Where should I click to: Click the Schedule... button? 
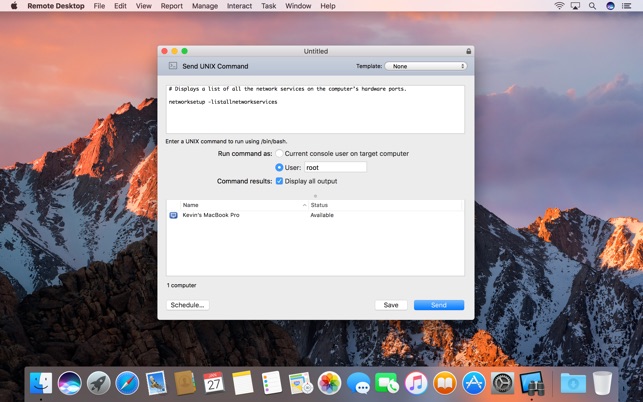pyautogui.click(x=187, y=305)
